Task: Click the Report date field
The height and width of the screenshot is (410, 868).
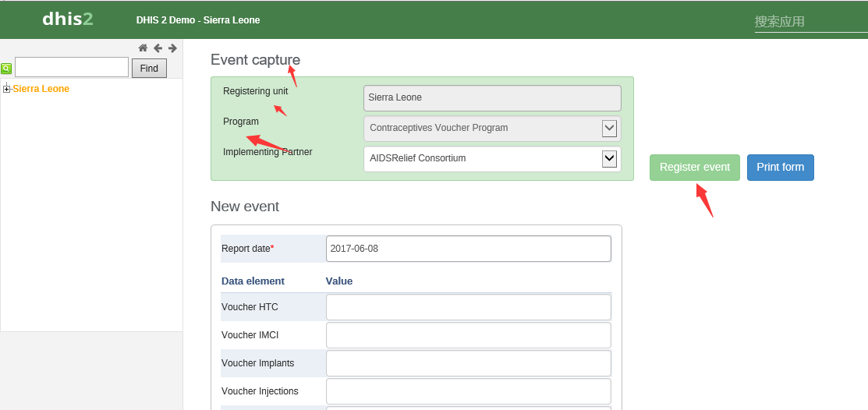Action: [468, 249]
